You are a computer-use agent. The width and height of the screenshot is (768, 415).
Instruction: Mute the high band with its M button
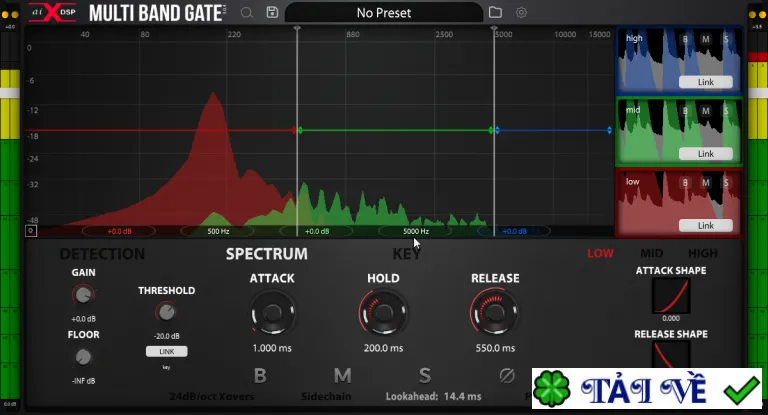[x=705, y=39]
